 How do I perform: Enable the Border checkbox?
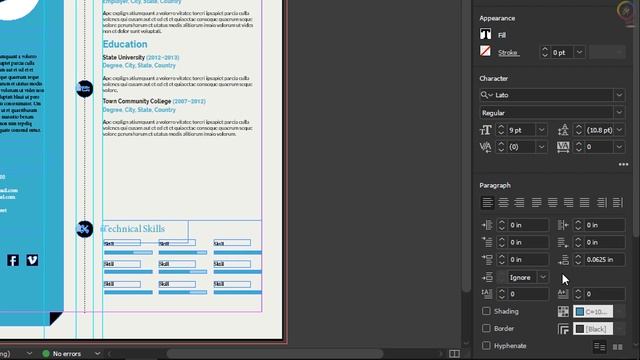coord(486,328)
